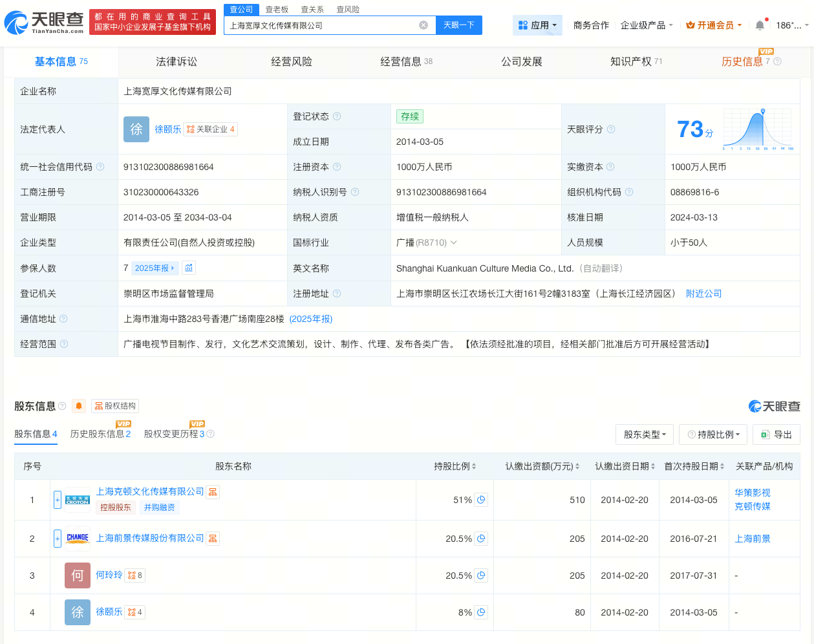Open the account 186 dropdown
This screenshot has width=814, height=644.
tap(792, 25)
